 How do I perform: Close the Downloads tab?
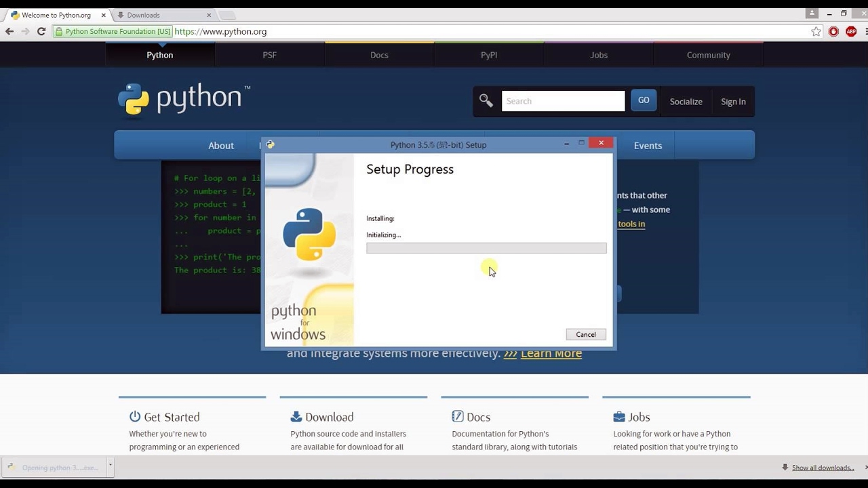(x=209, y=15)
